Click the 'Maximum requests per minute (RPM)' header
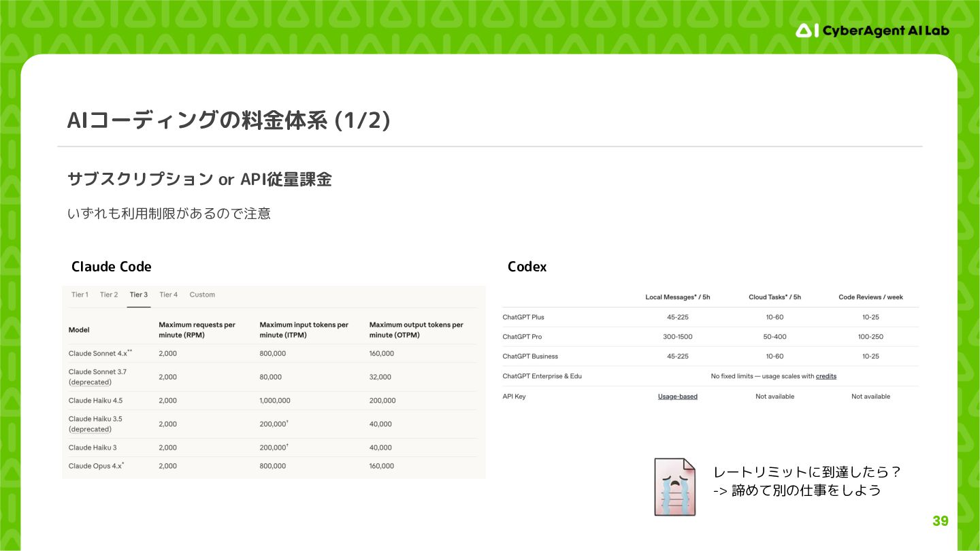Image resolution: width=980 pixels, height=551 pixels. coord(197,330)
